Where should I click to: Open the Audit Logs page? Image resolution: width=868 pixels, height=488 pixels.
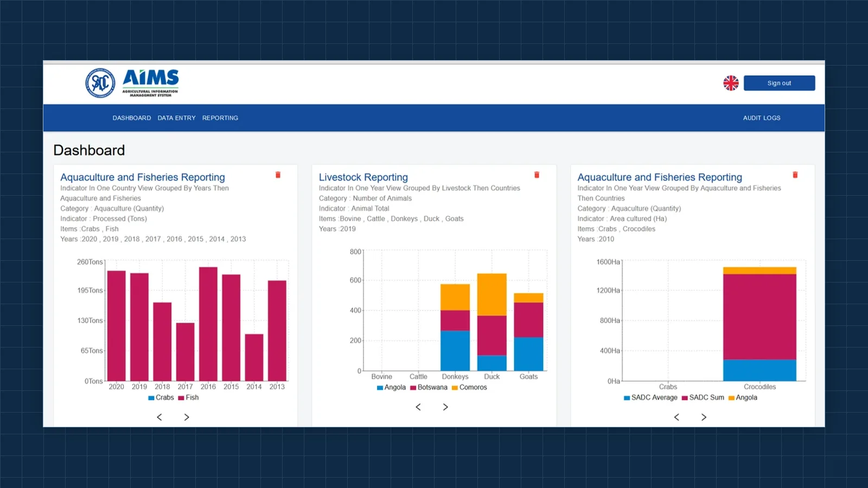(762, 118)
